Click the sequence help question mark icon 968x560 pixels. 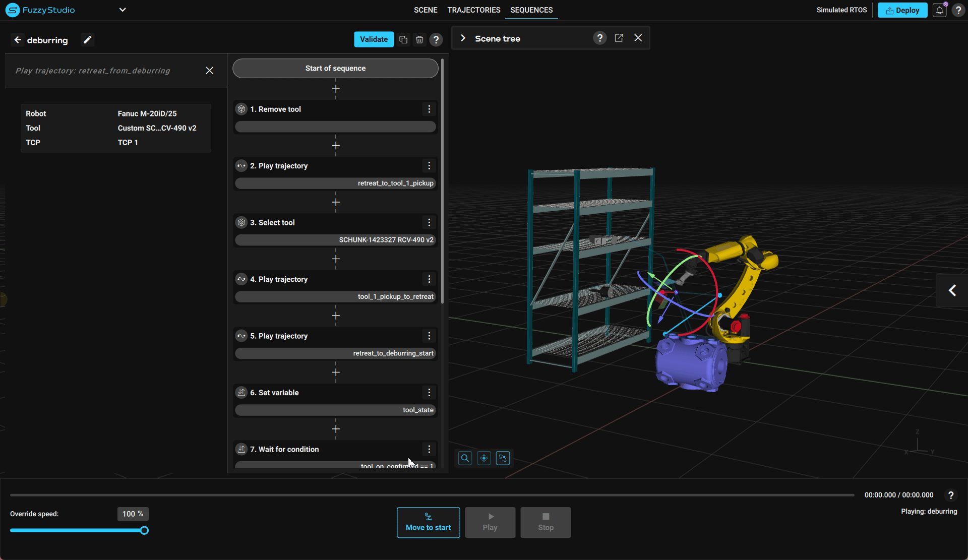(436, 39)
